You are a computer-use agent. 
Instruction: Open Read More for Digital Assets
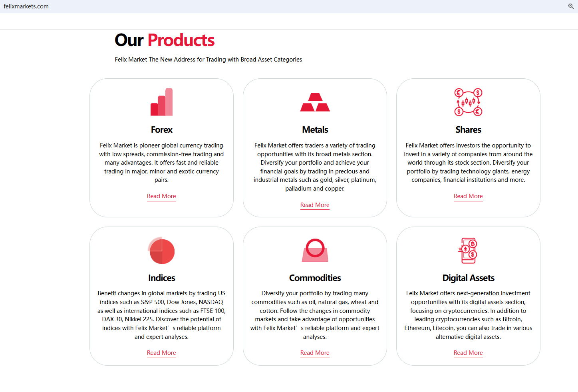[x=468, y=353]
